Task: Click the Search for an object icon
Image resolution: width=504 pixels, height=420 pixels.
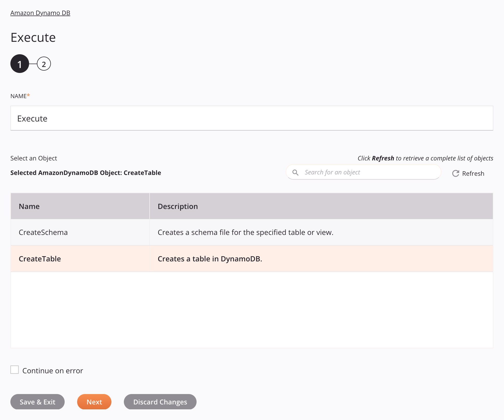Action: 296,172
